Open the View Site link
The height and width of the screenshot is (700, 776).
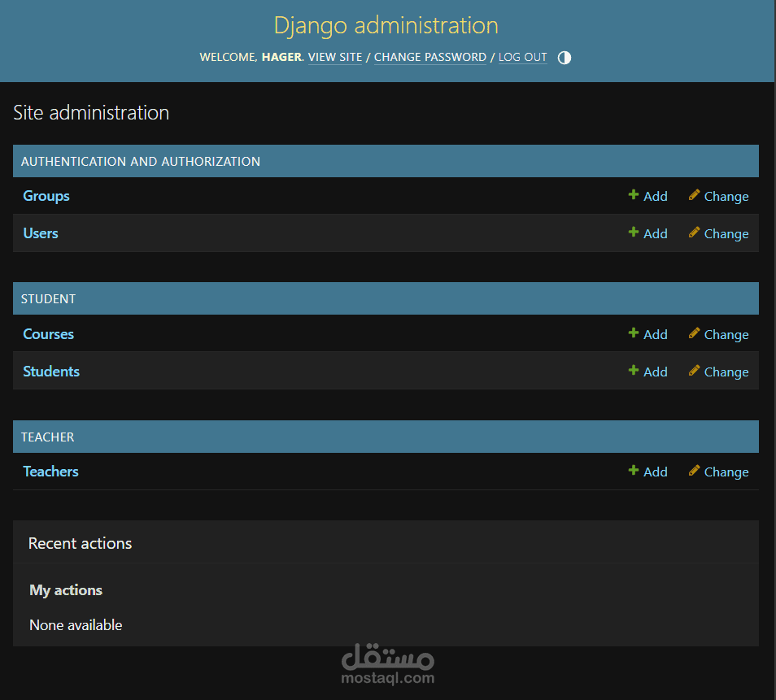pos(335,58)
